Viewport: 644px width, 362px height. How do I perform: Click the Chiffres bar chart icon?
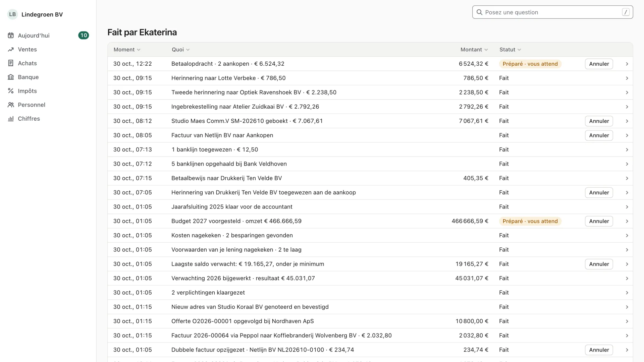pos(11,119)
